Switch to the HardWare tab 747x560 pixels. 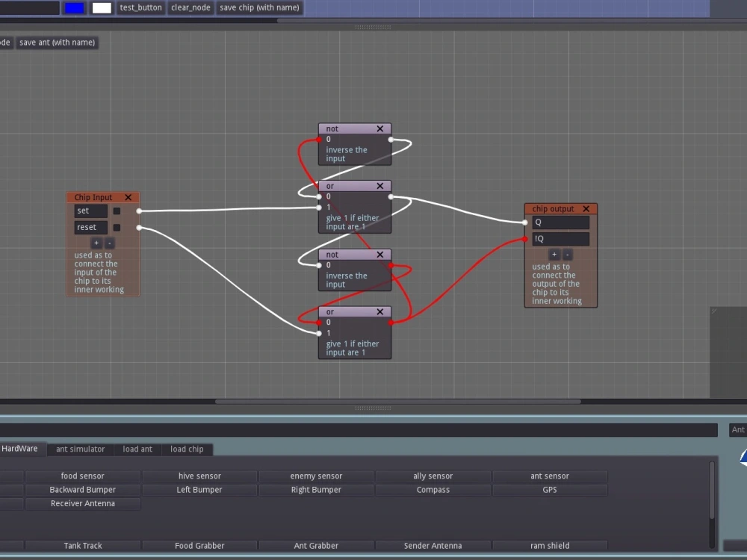tap(20, 449)
